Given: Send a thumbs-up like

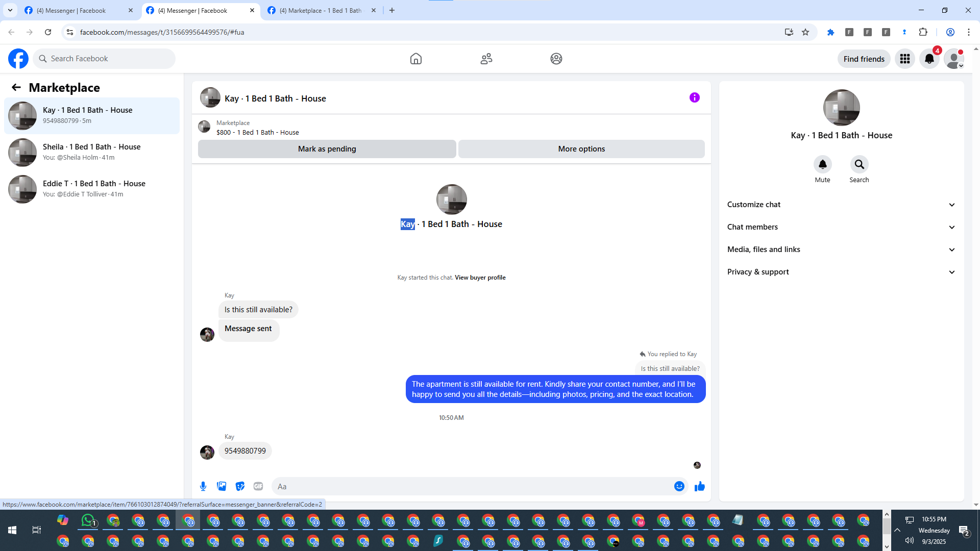Looking at the screenshot, I should [x=700, y=486].
